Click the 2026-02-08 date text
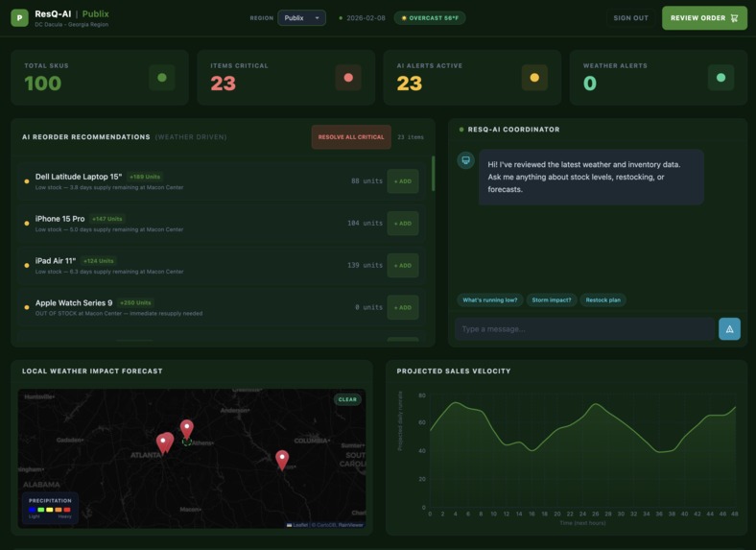The width and height of the screenshot is (756, 550). pos(366,18)
